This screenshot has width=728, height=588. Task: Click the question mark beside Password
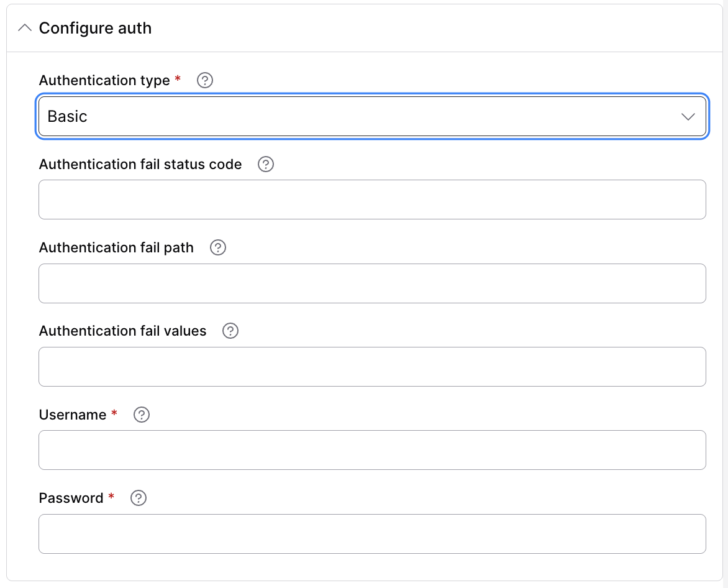point(139,498)
